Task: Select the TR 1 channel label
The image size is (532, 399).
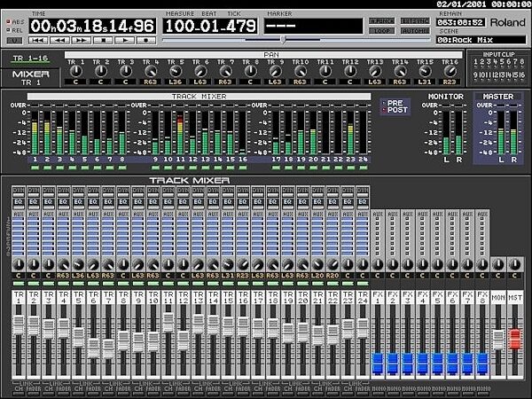Action: tap(19, 297)
